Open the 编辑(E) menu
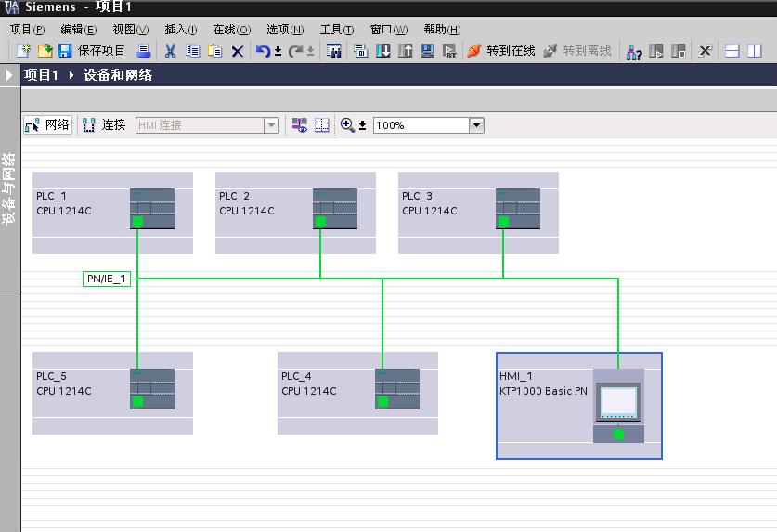777x532 pixels. click(x=79, y=30)
